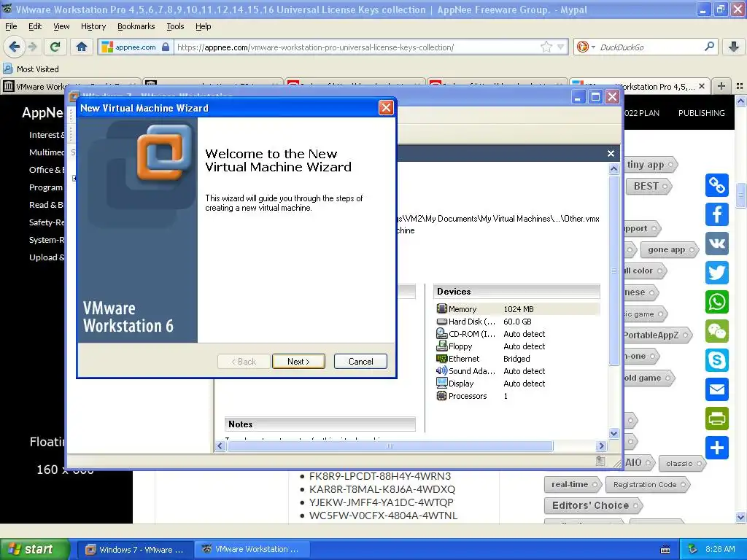Share via the VK icon
747x560 pixels.
pyautogui.click(x=717, y=244)
